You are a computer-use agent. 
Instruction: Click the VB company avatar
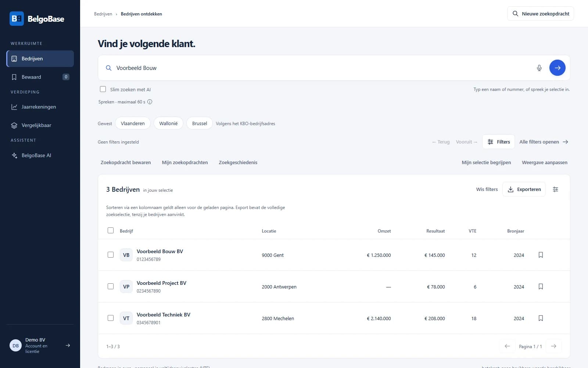(x=126, y=255)
